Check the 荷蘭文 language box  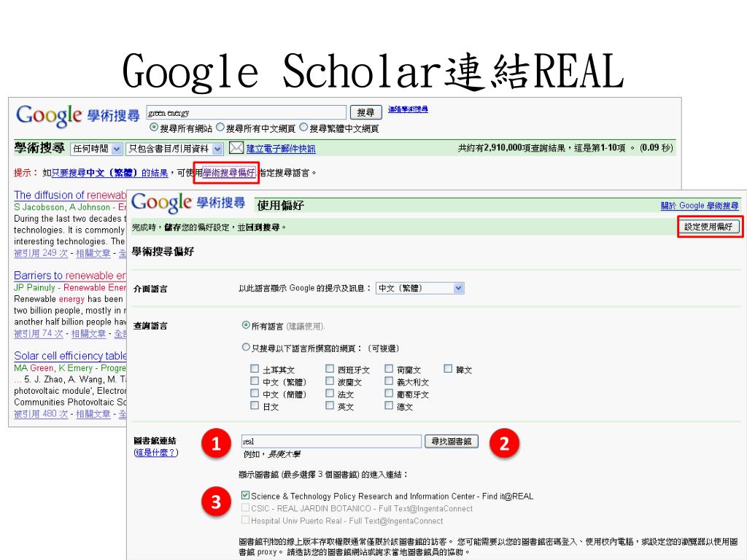pyautogui.click(x=389, y=368)
